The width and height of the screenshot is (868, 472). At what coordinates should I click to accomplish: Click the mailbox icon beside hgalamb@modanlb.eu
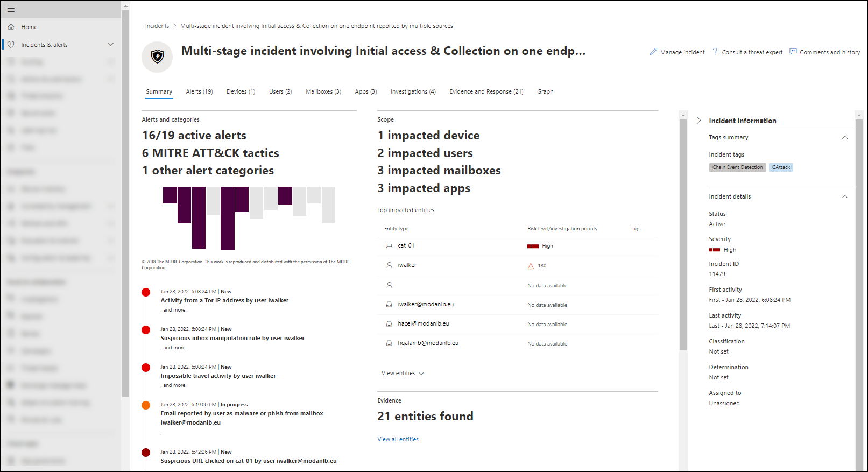pos(389,343)
